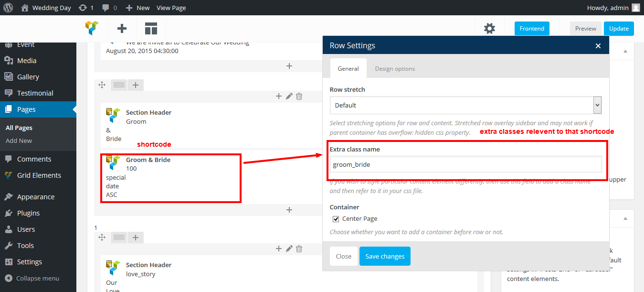Switch to Design options tab
Viewport: 644px width, 292px height.
point(395,69)
